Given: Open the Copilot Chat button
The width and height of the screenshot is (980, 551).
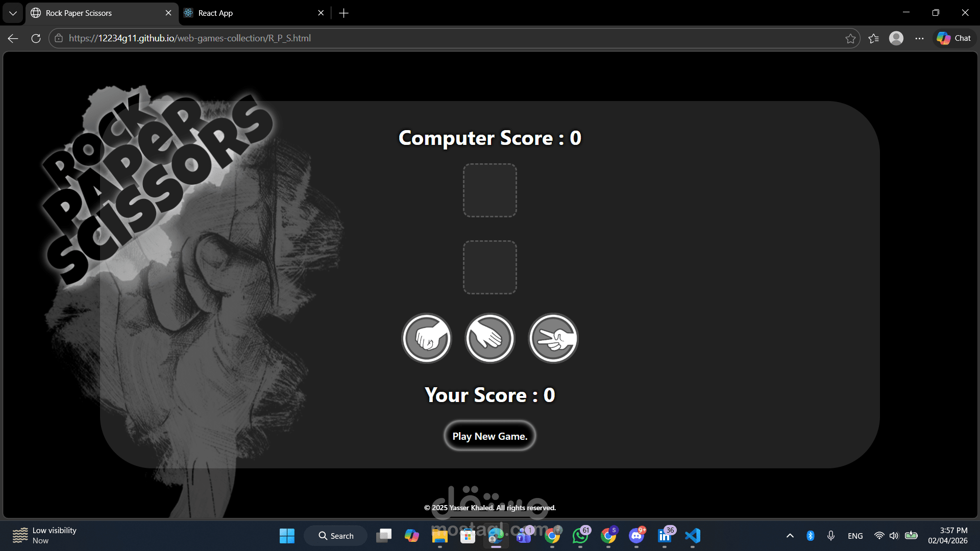Looking at the screenshot, I should pyautogui.click(x=954, y=38).
